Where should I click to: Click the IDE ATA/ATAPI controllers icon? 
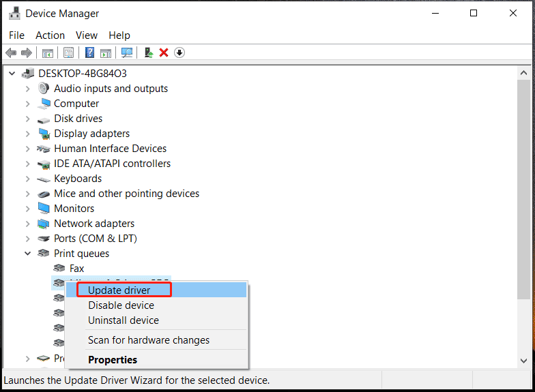point(44,165)
